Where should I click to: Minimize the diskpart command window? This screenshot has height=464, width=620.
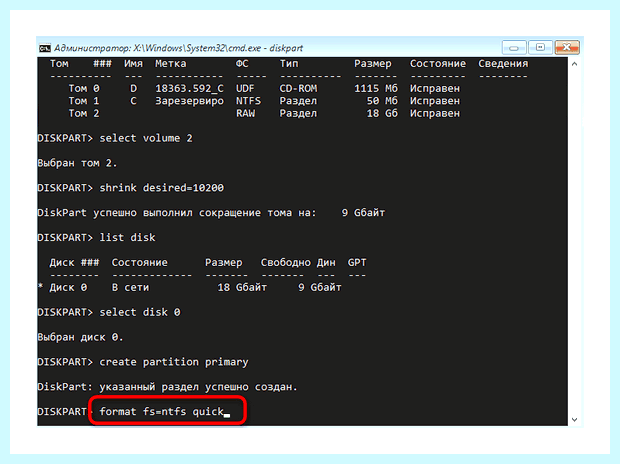pos(514,48)
